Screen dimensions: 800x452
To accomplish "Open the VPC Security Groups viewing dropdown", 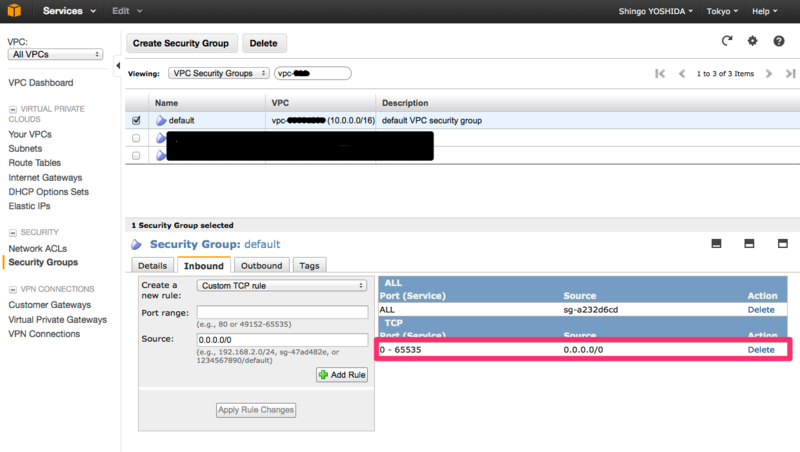I will pos(219,73).
